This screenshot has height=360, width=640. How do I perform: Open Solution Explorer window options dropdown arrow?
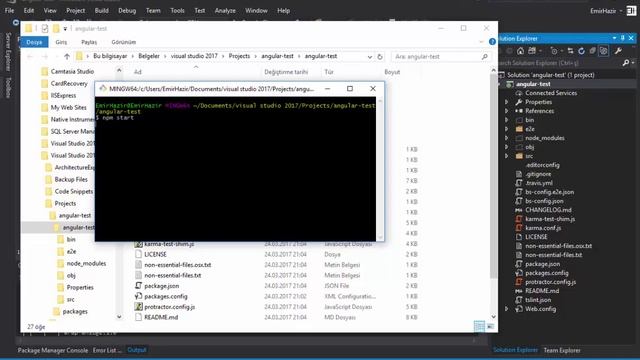pos(614,38)
